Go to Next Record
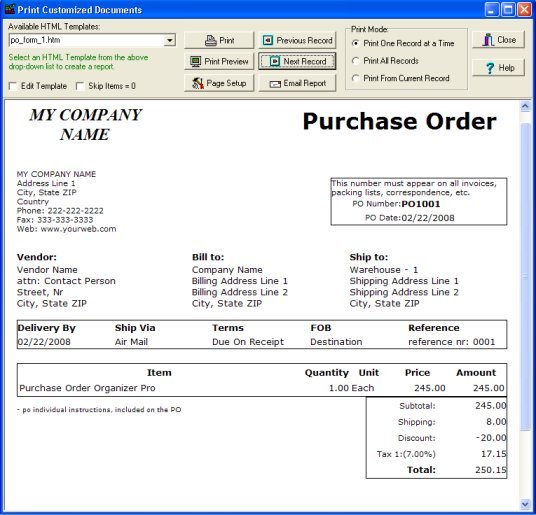536x515 pixels. [x=297, y=62]
